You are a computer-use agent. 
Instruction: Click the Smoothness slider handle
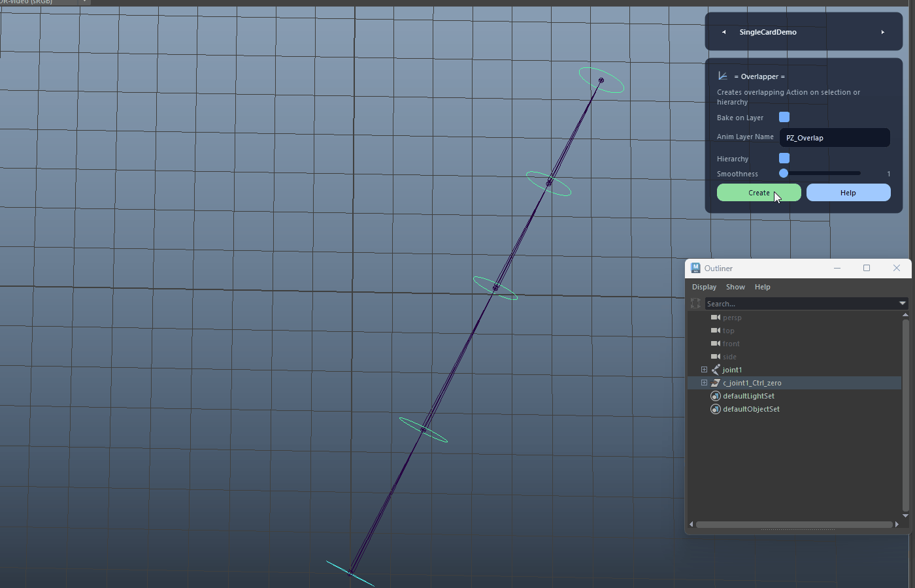(x=784, y=173)
